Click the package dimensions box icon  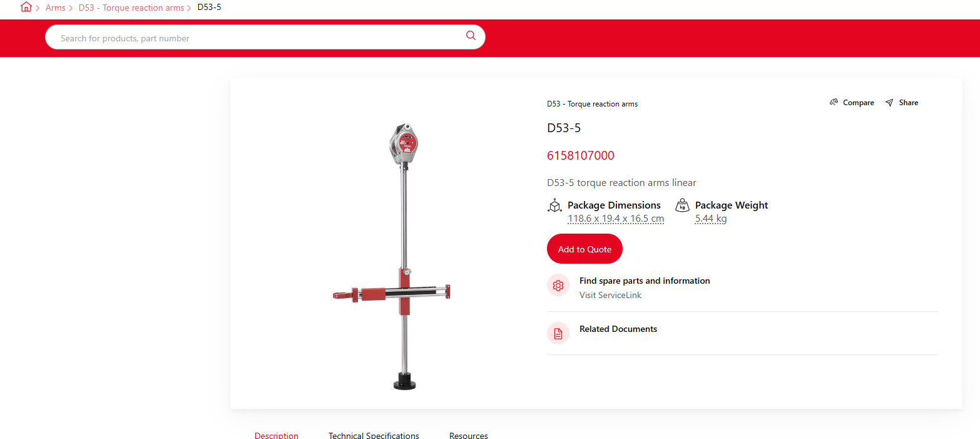pos(554,205)
